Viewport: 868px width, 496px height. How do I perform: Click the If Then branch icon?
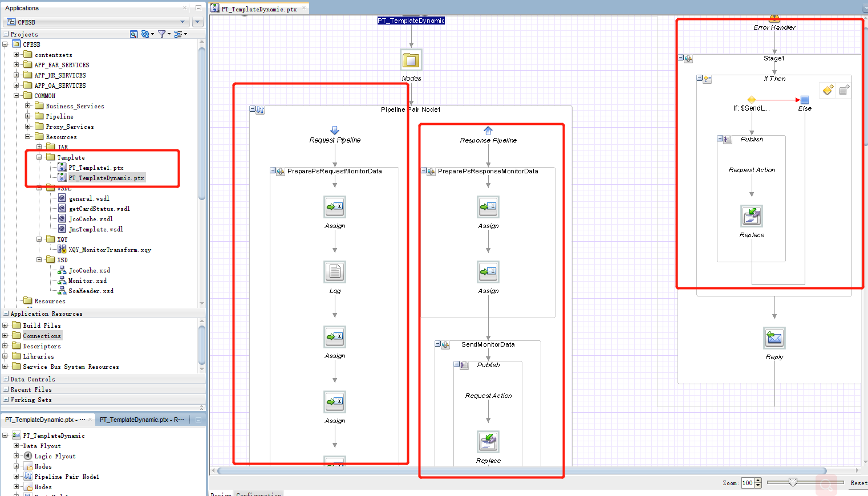point(707,79)
